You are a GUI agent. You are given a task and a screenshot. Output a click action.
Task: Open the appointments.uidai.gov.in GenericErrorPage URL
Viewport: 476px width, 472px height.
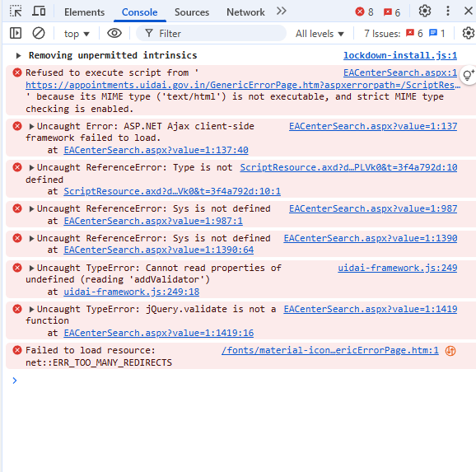pyautogui.click(x=243, y=85)
